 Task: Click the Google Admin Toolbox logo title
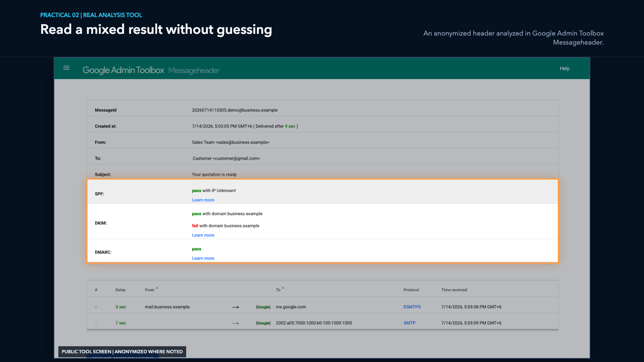tap(123, 70)
